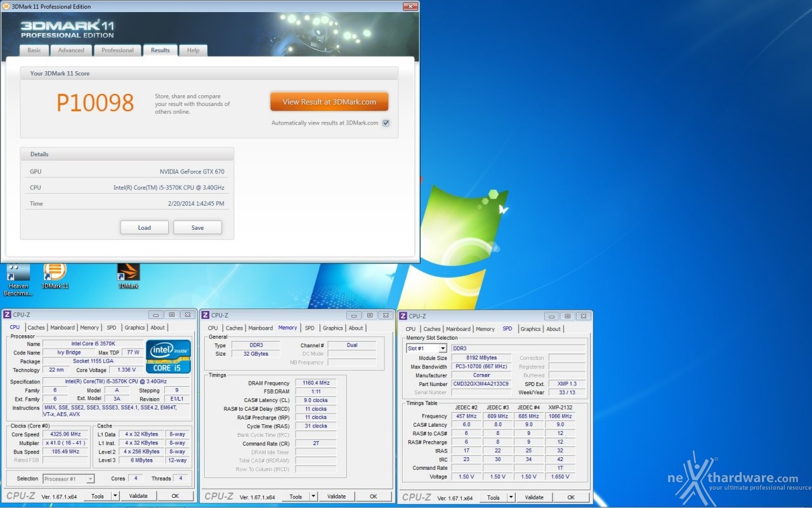Click the Multiplier value x 41.0 ( 16 - 41 )
Viewport: 812px width, 508px height.
[x=65, y=443]
